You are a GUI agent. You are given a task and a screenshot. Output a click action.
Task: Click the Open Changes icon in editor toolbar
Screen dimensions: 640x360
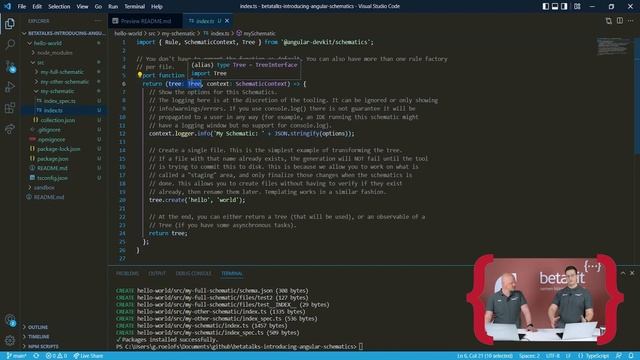coord(609,21)
